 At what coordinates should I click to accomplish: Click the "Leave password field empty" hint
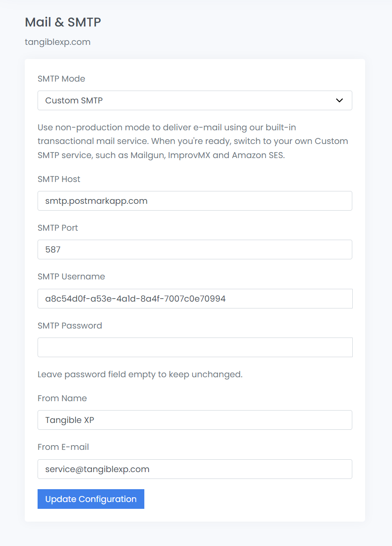[140, 374]
